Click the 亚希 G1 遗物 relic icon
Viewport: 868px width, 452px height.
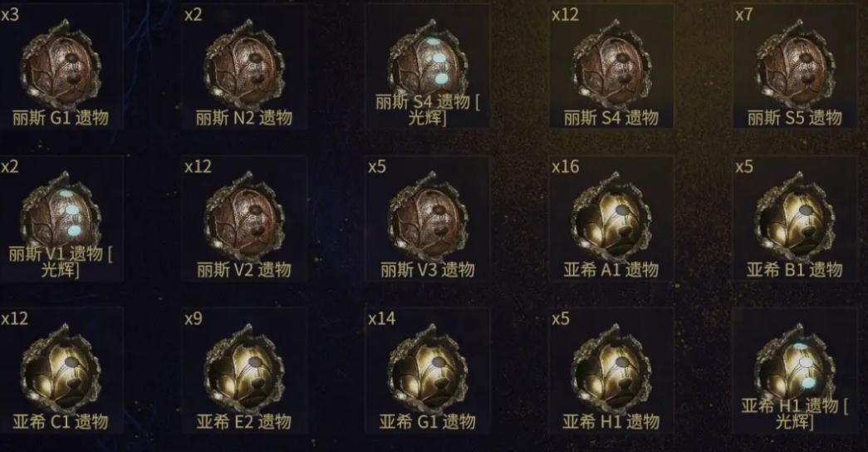[x=428, y=368]
